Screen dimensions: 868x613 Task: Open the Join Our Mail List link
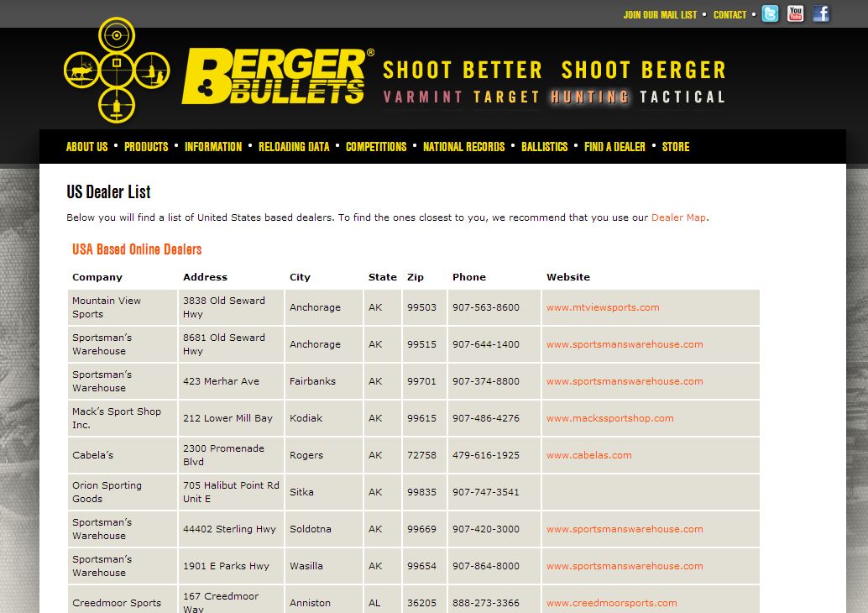pyautogui.click(x=660, y=15)
